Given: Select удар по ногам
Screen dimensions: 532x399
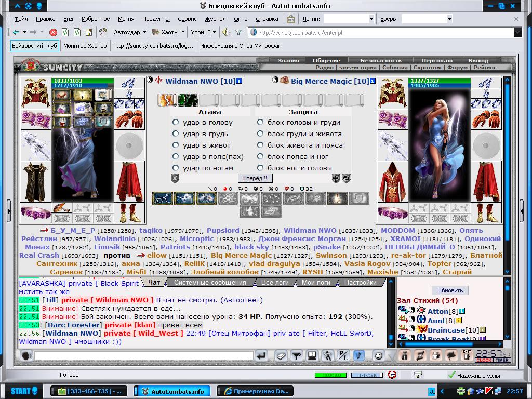Looking at the screenshot, I should [x=176, y=168].
